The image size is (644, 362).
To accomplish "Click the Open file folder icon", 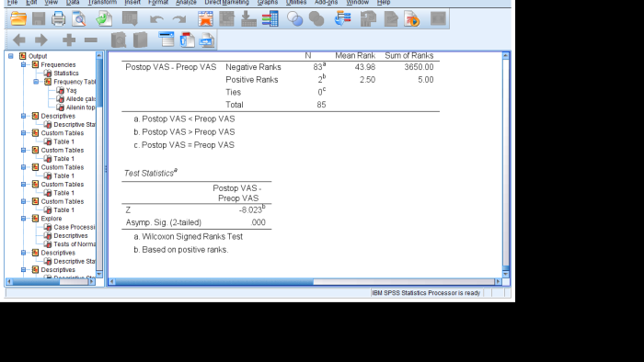I will [18, 19].
